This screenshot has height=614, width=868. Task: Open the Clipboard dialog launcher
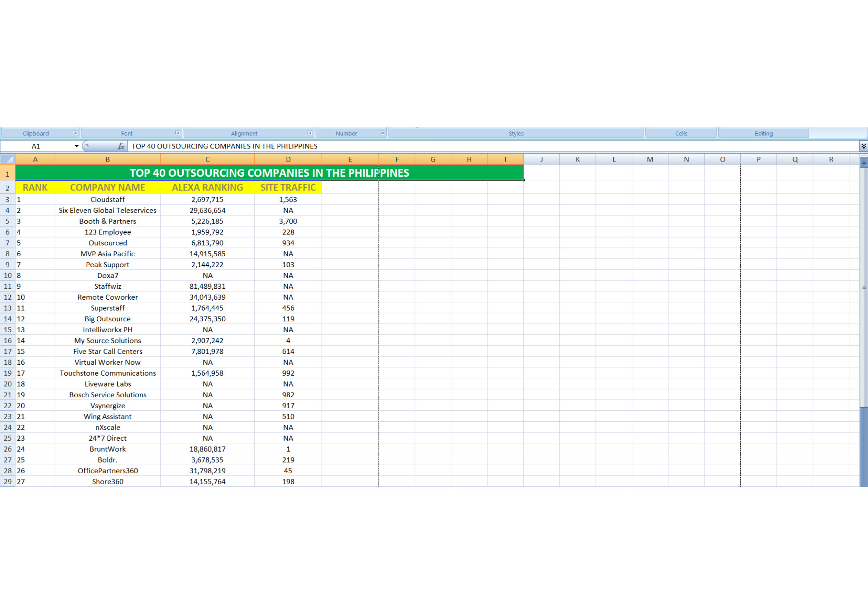point(75,133)
